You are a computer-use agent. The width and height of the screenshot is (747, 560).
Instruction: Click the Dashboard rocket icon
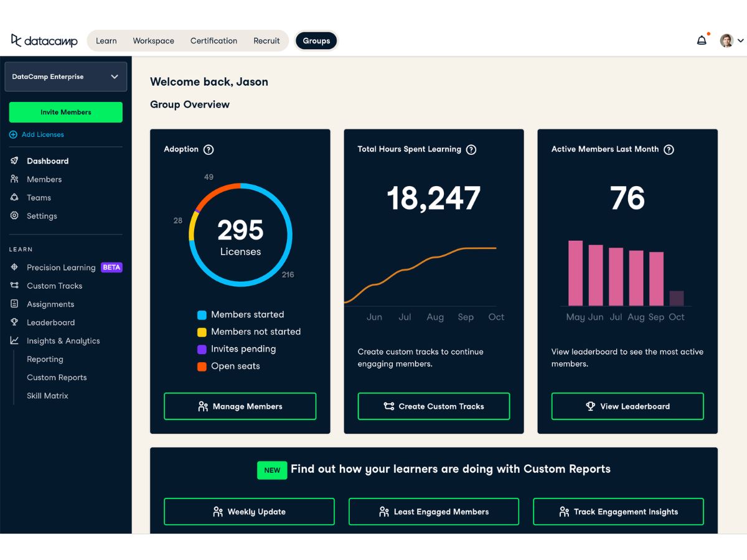(14, 161)
